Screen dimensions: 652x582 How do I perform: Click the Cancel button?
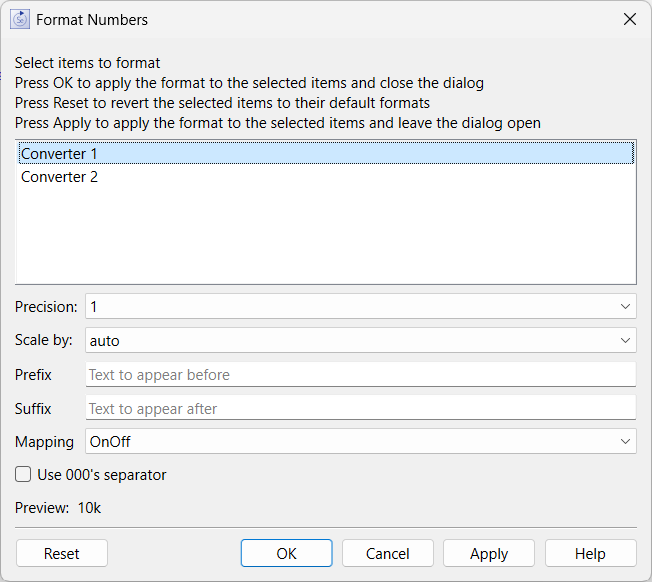[x=388, y=553]
